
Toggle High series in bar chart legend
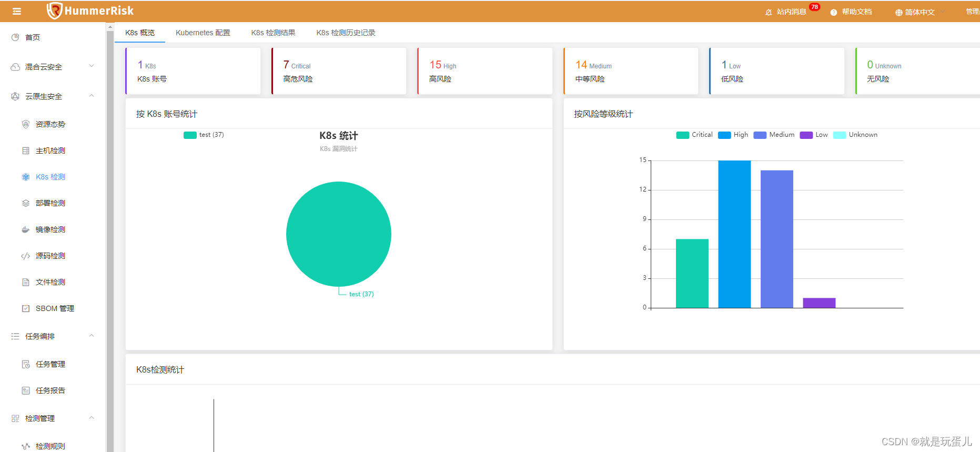pos(733,135)
